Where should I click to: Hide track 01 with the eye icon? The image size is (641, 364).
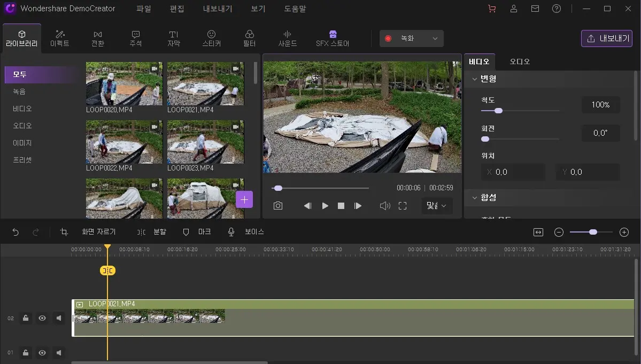click(42, 353)
